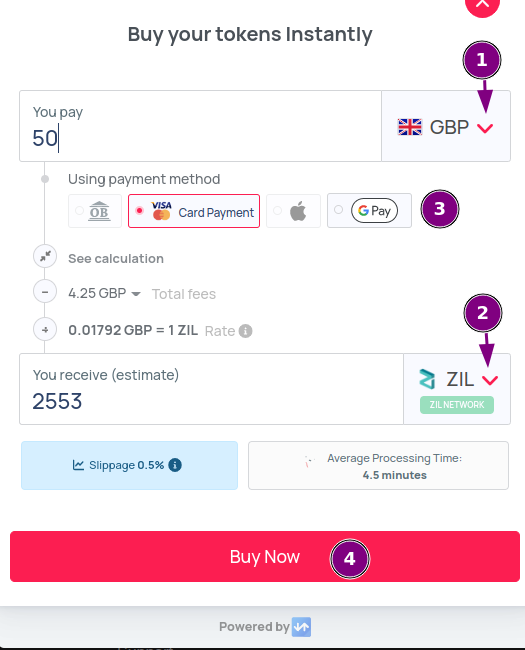This screenshot has width=525, height=650.
Task: Click the Rate info icon
Action: pos(245,331)
